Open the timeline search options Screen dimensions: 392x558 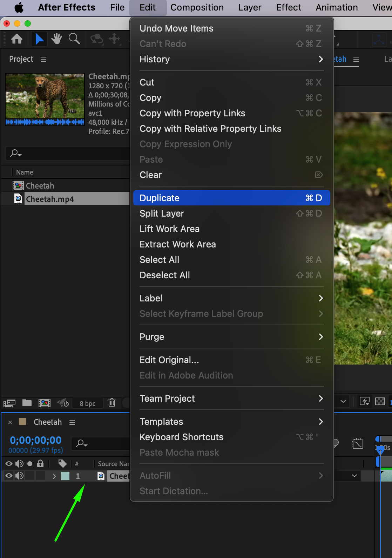click(82, 443)
